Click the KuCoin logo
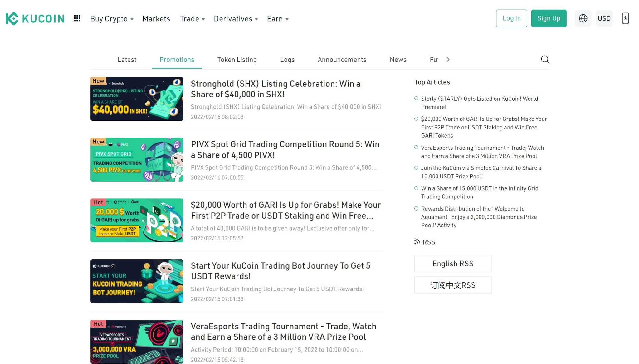 coord(35,19)
